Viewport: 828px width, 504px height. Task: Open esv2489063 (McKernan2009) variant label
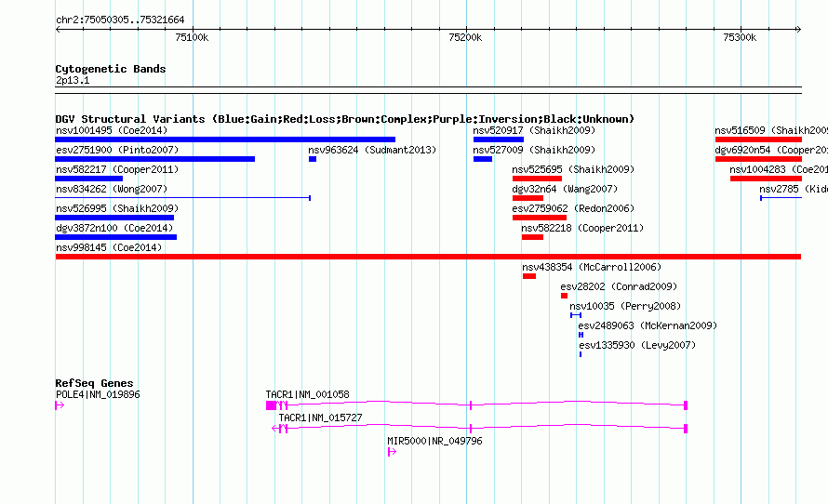pyautogui.click(x=648, y=325)
